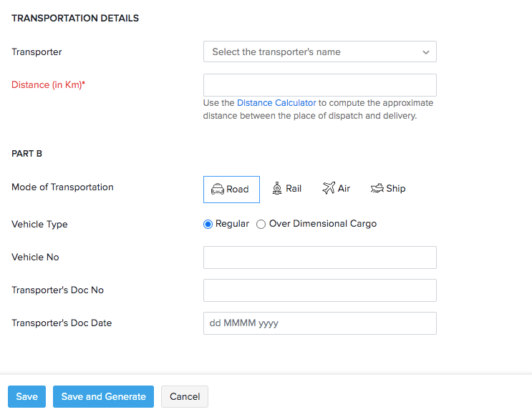Screen dimensions: 532x417
Task: Click into the Vehicle No field
Action: (319, 257)
